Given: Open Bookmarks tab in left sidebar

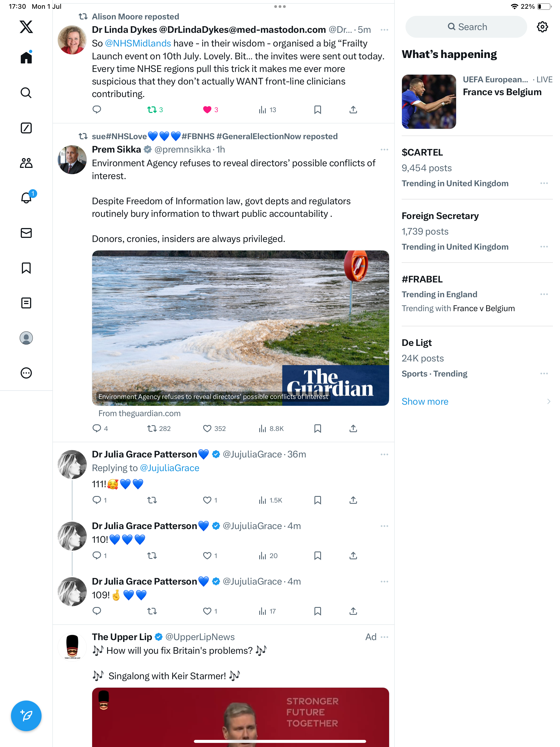Looking at the screenshot, I should 26,268.
